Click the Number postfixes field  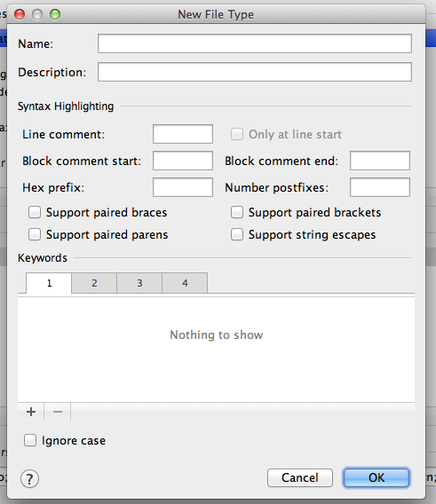pos(380,187)
